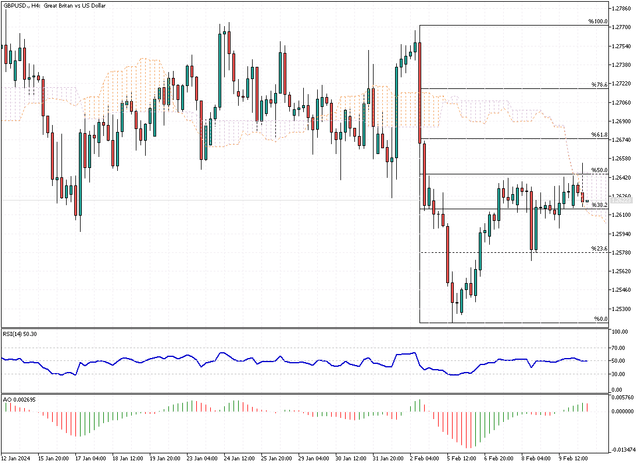639x465 pixels.
Task: Click the AO -0.013474 scale value
Action: pos(623,450)
